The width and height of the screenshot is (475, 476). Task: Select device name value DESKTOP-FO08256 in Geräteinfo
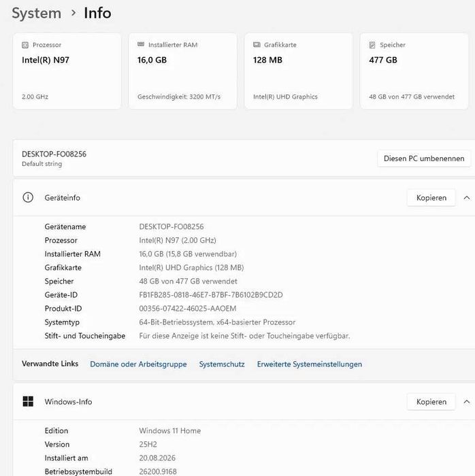pyautogui.click(x=171, y=226)
